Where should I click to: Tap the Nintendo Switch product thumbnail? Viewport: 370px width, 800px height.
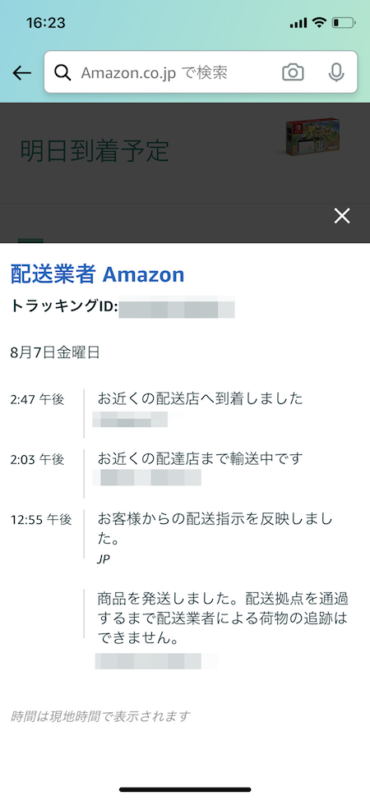tap(313, 136)
